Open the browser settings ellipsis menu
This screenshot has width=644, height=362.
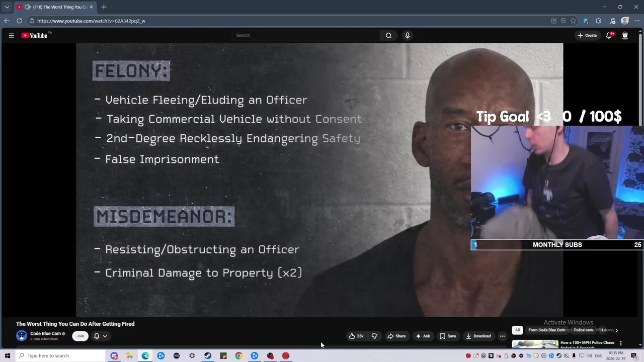[x=637, y=21]
